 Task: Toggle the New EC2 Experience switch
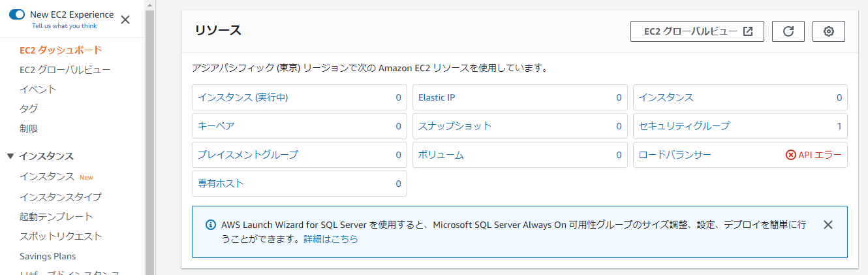pyautogui.click(x=17, y=14)
